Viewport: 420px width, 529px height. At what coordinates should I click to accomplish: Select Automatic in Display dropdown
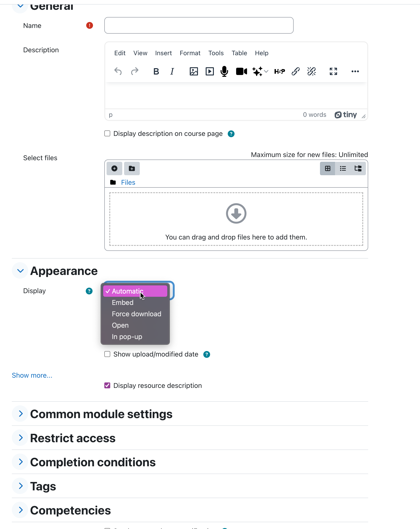tap(135, 291)
